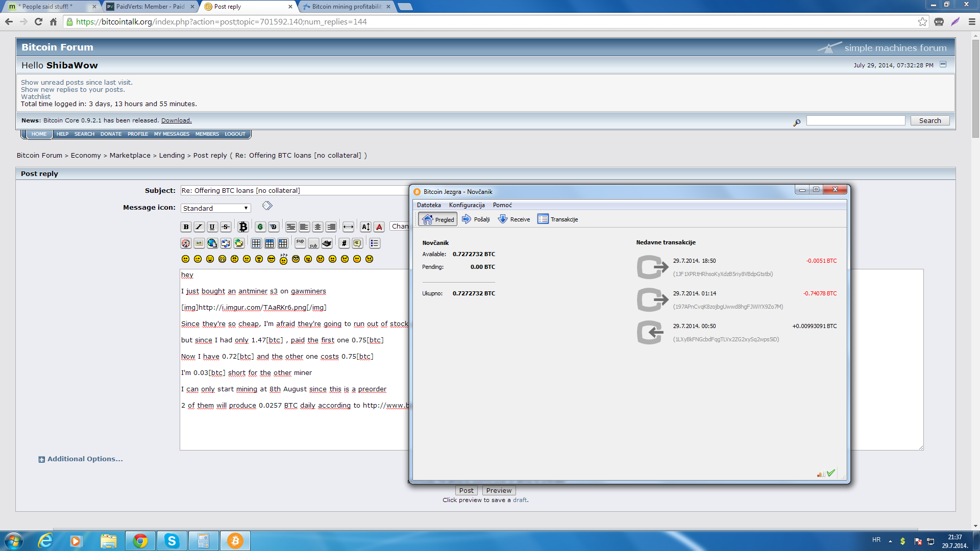This screenshot has width=980, height=551.
Task: Insert glow text effect tag
Action: [x=260, y=227]
